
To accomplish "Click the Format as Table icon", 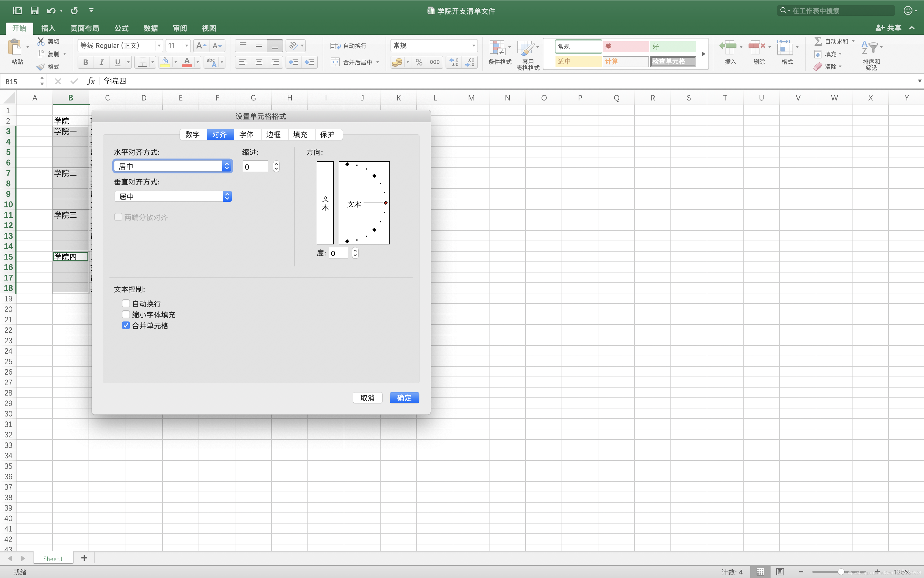I will [525, 48].
